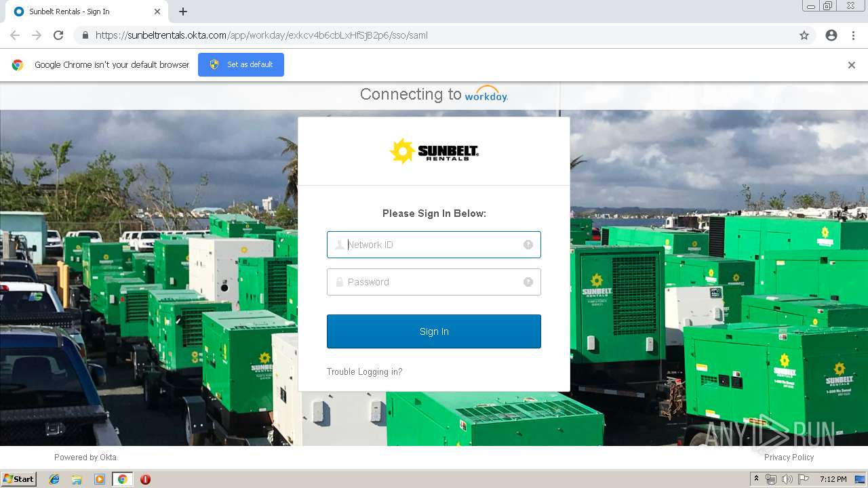The height and width of the screenshot is (488, 868).
Task: Click Set as default button
Action: click(x=241, y=64)
